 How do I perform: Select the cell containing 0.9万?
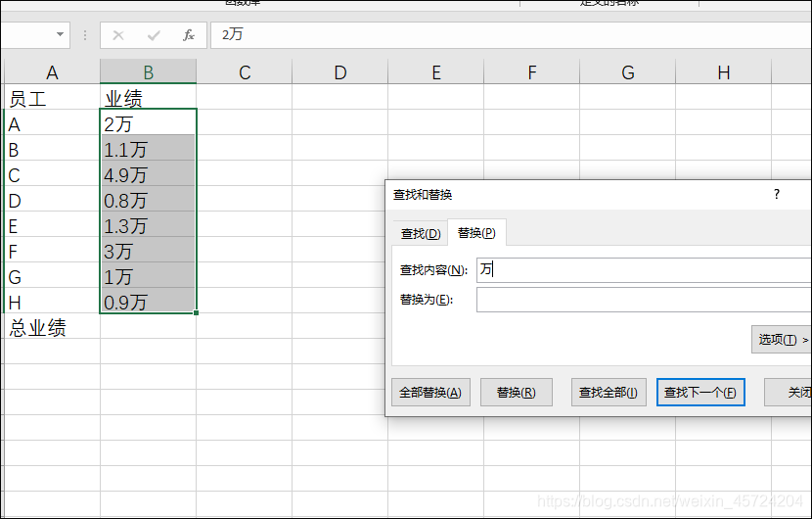[148, 301]
